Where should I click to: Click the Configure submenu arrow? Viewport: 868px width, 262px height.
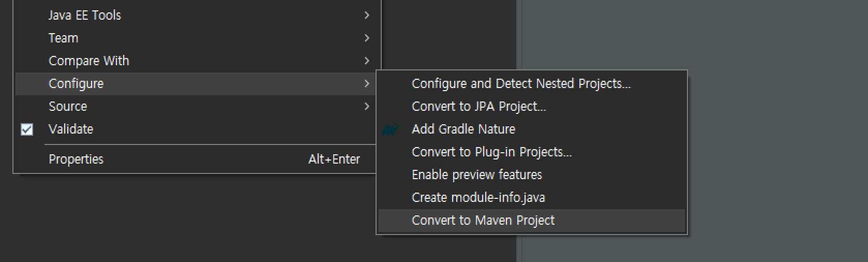pos(367,83)
